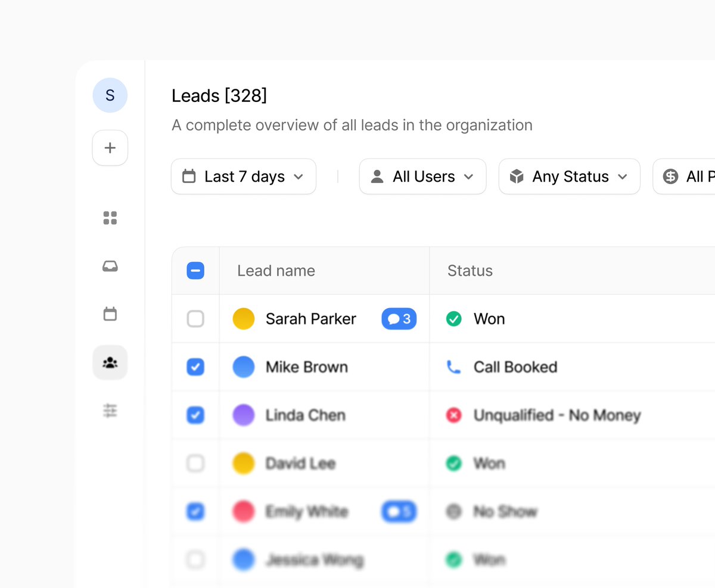Click the plus add button in sidebar
Image resolution: width=715 pixels, height=588 pixels.
(110, 148)
